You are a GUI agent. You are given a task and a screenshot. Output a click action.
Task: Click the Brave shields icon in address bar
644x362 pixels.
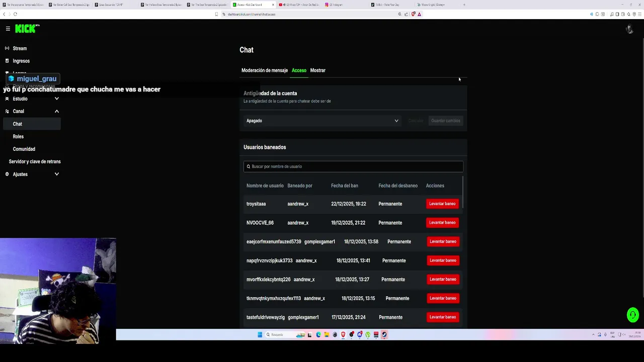coord(413,14)
